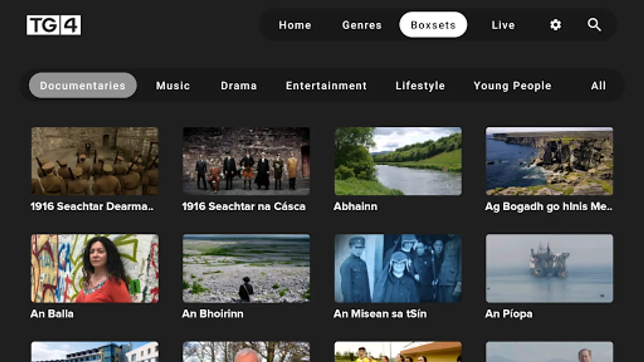Open search with the magnifying glass
644x362 pixels.
click(x=594, y=25)
